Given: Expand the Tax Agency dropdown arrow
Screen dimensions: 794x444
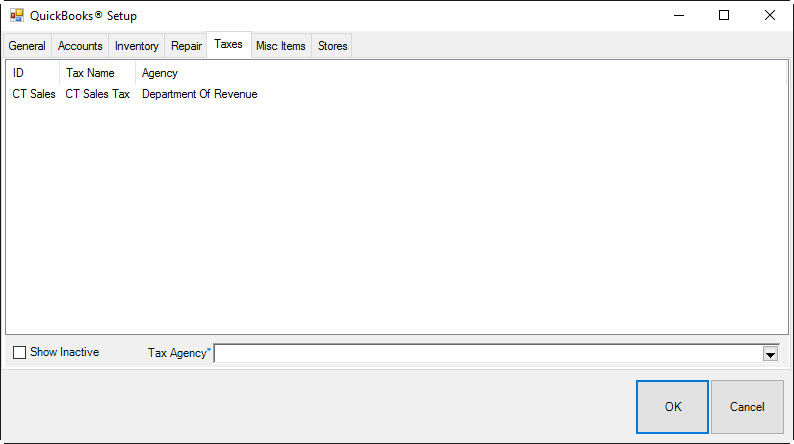Looking at the screenshot, I should point(770,354).
